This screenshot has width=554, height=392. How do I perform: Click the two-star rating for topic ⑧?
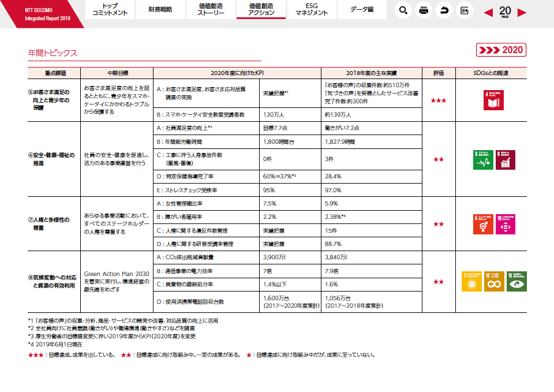[439, 282]
